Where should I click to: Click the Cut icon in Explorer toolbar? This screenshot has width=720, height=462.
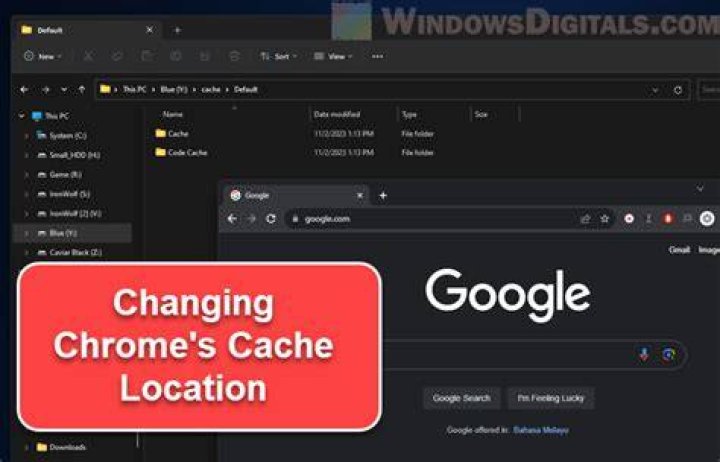pos(88,56)
